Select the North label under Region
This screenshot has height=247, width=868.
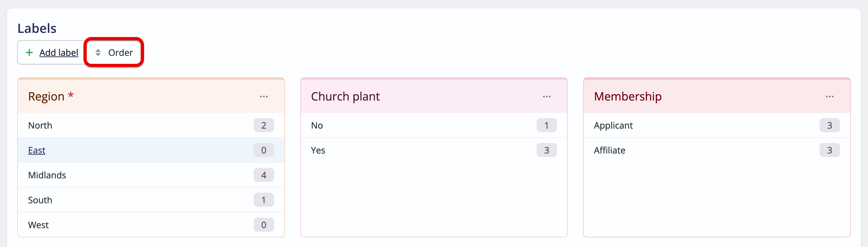coord(40,125)
